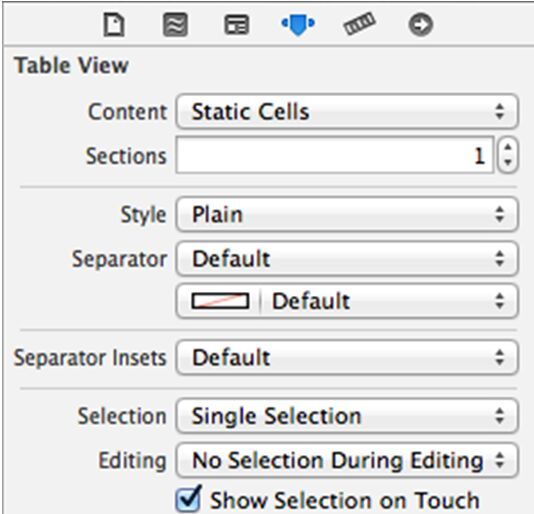This screenshot has width=534, height=514.
Task: Open the separator color Default dropdown
Action: (x=389, y=301)
